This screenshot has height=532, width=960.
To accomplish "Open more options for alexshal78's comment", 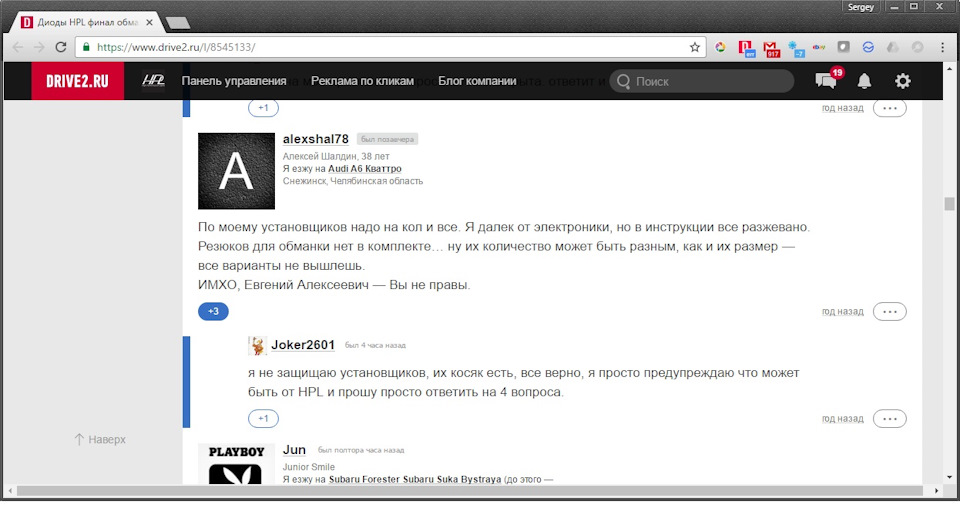I will 889,311.
